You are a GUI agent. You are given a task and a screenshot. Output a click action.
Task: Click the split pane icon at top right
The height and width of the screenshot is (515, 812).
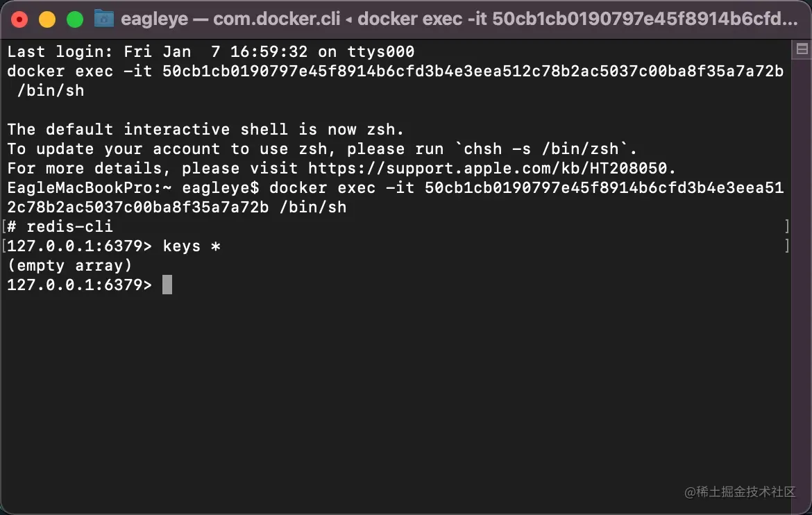[802, 49]
